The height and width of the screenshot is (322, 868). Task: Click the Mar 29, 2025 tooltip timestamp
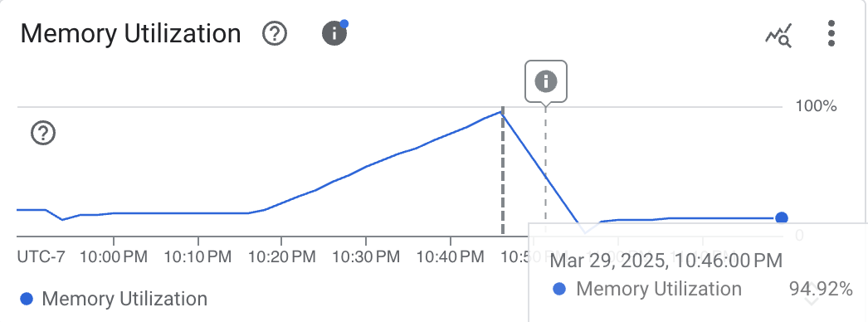tap(666, 260)
